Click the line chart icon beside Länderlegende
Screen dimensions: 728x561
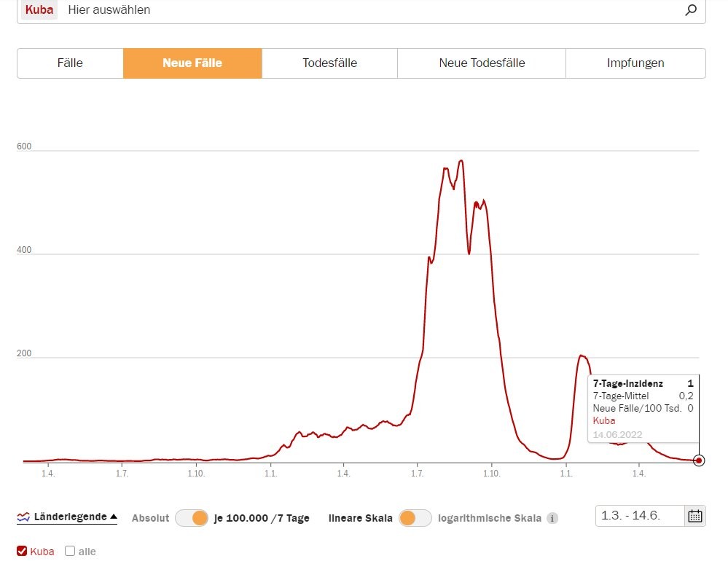tap(24, 517)
